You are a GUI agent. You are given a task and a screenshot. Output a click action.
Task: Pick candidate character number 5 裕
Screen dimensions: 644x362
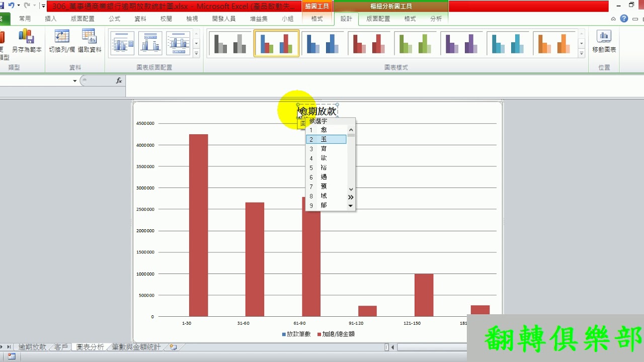tap(326, 167)
